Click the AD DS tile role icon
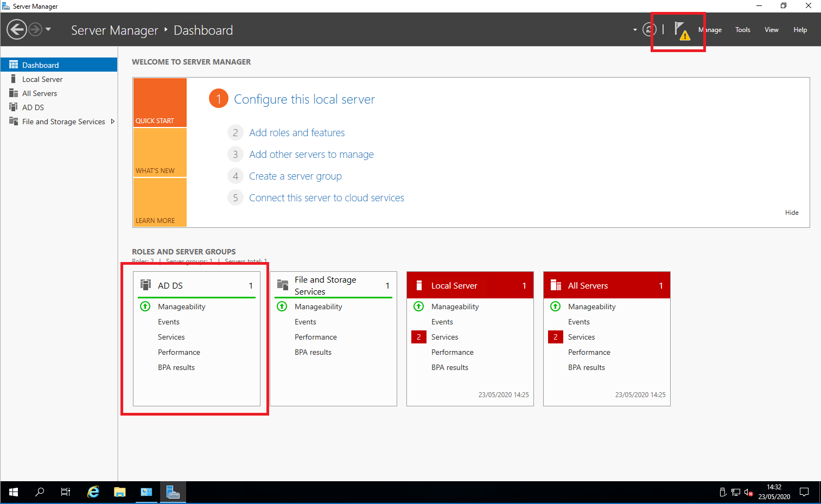821x504 pixels. click(x=145, y=285)
